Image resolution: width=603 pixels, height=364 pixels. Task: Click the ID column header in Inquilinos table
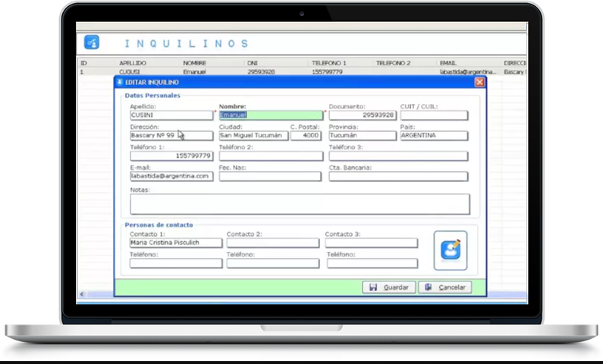84,63
